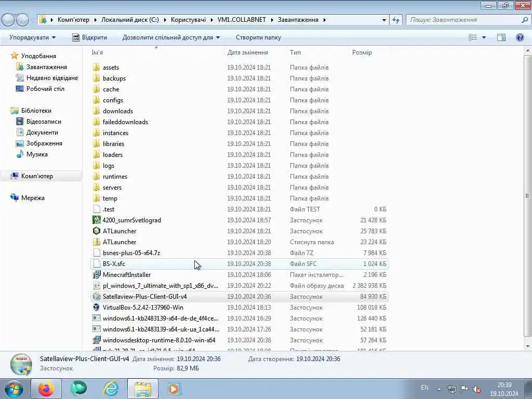Image resolution: width=532 pixels, height=399 pixels.
Task: Expand the arrow after VM1.COLLABNET breadcrumb
Action: (272, 20)
